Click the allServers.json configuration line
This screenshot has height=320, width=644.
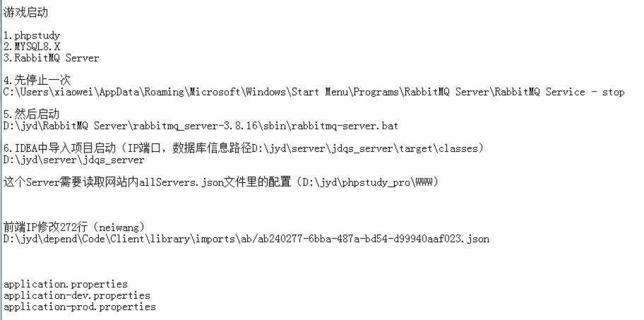221,182
